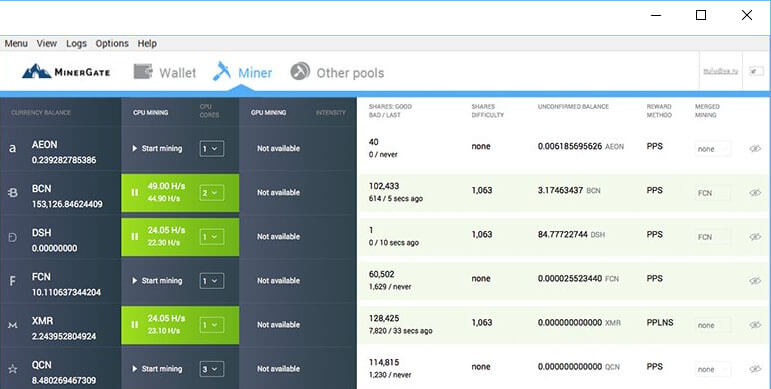This screenshot has height=389, width=771.
Task: Start mining QCN on CPU
Action: [x=157, y=368]
